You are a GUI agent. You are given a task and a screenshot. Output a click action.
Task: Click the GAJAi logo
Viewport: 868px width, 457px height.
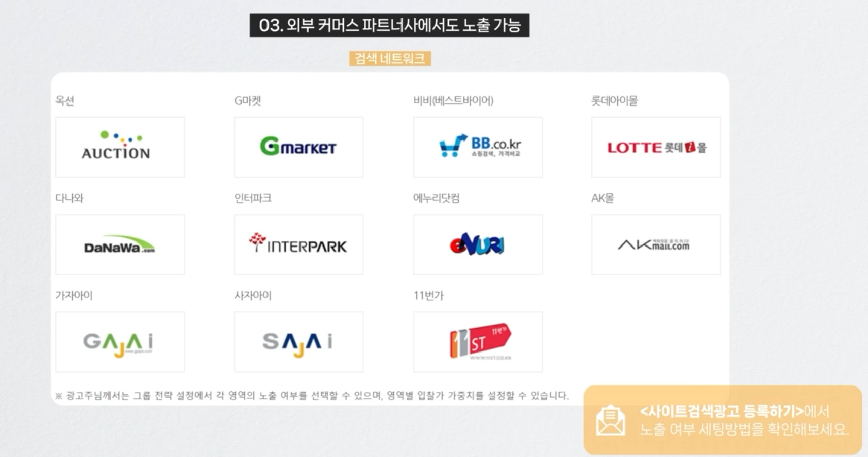pyautogui.click(x=120, y=341)
